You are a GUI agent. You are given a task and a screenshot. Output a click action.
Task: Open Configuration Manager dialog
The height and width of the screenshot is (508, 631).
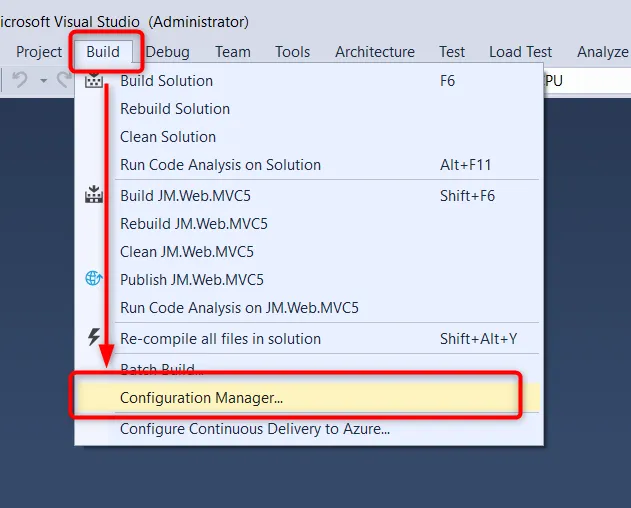coord(202,398)
